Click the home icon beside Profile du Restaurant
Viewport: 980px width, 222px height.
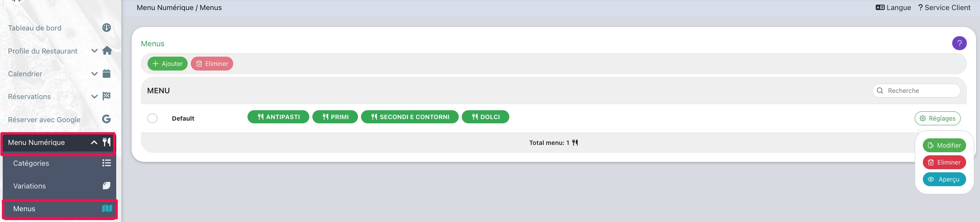(x=107, y=51)
